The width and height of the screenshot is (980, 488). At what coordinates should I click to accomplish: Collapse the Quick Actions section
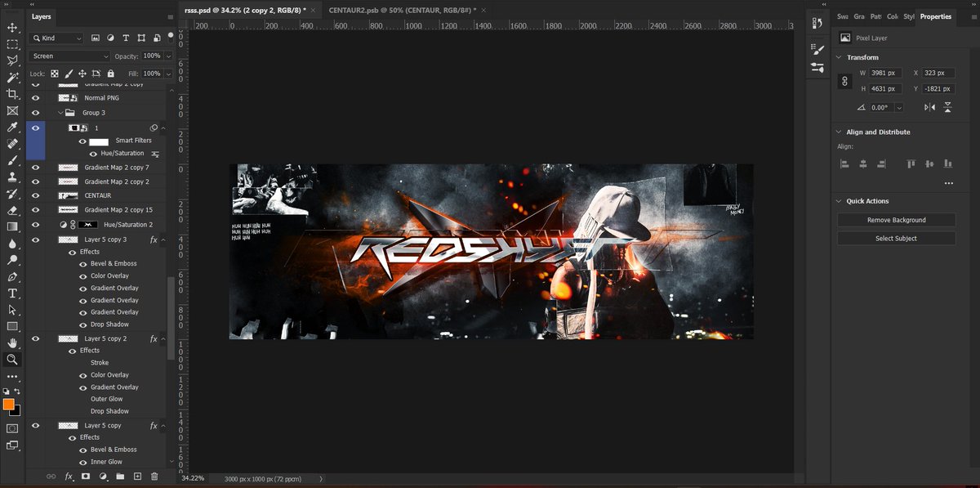coord(839,201)
